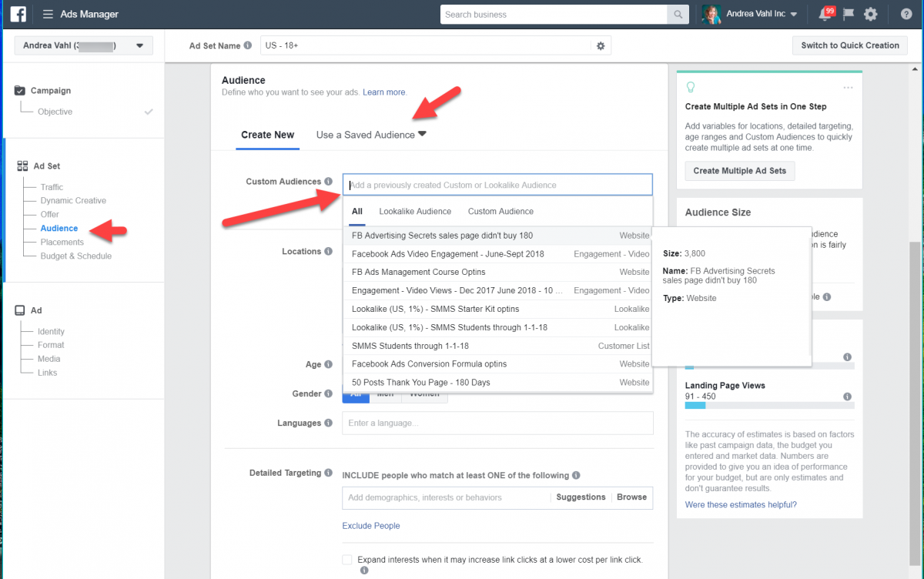Image resolution: width=924 pixels, height=579 pixels.
Task: Click the Facebook home icon top-left
Action: 17,13
